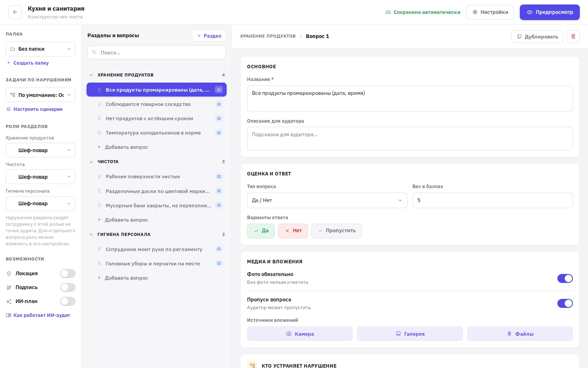Click the back arrow button

15,12
